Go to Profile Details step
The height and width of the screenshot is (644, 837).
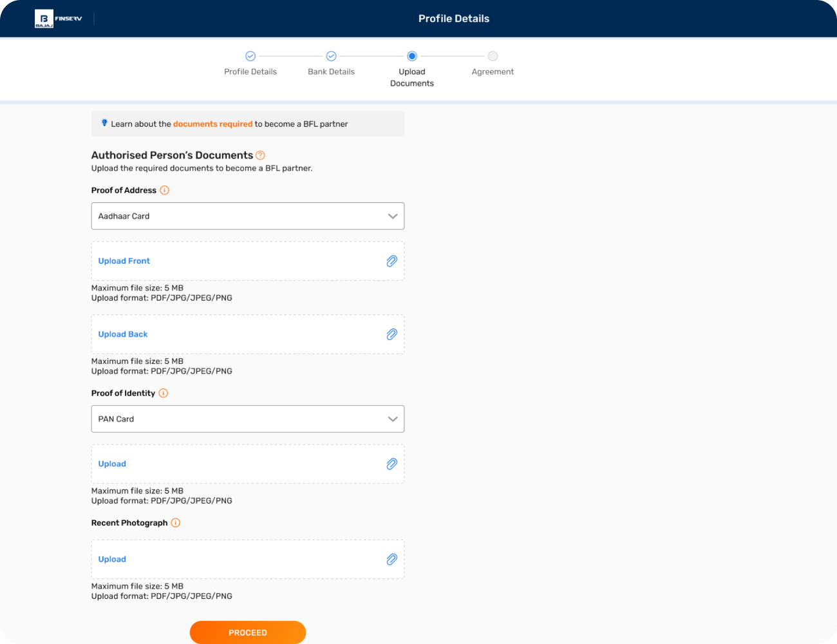point(250,56)
